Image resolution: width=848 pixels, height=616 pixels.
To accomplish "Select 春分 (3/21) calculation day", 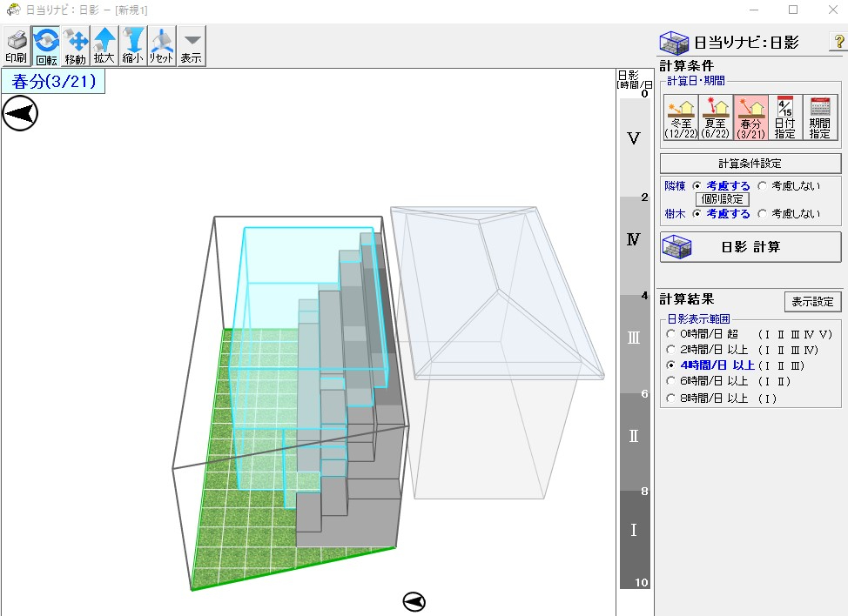I will pos(750,117).
